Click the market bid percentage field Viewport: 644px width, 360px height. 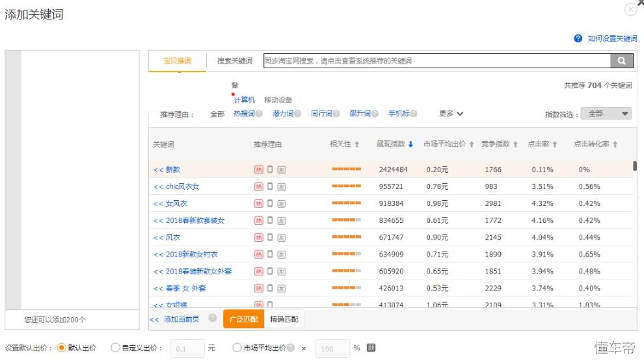332,348
